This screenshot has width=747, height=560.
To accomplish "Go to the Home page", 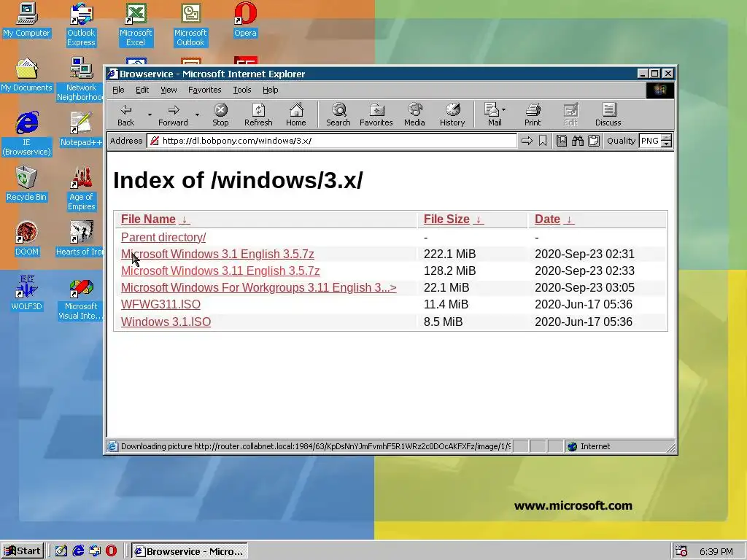I will pos(296,115).
